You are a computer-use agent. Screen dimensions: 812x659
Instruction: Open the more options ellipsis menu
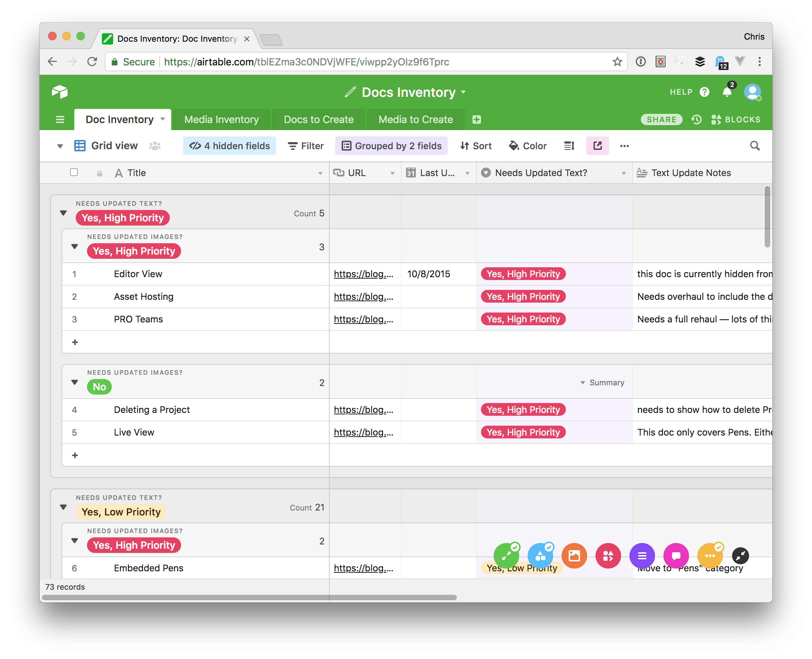click(624, 146)
